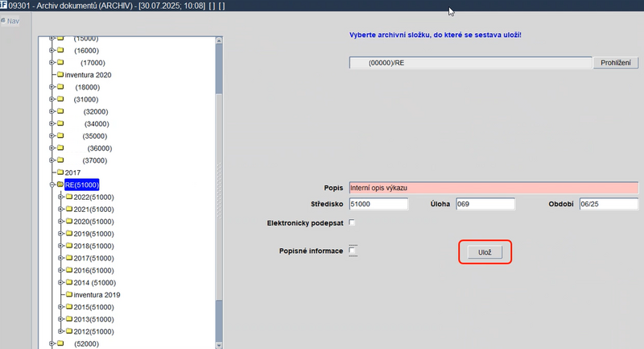Click the folder icon of 2021(51000)
644x349 pixels.
point(69,209)
